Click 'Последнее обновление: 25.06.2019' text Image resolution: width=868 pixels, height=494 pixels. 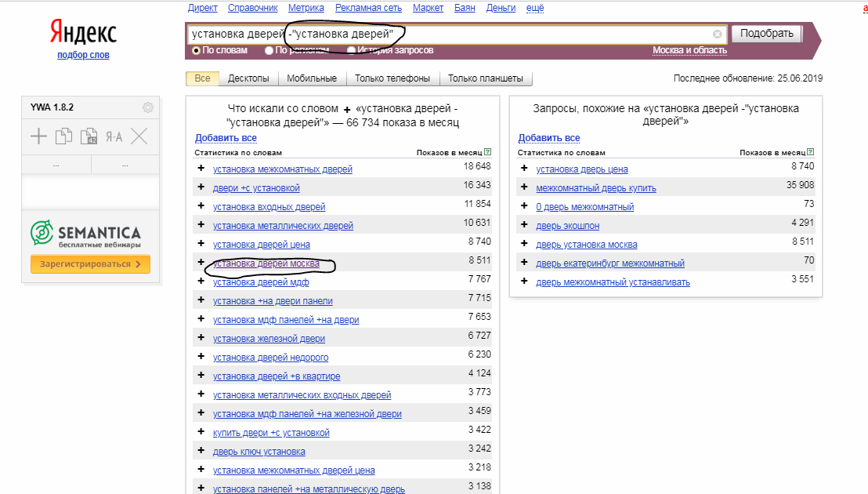pyautogui.click(x=748, y=78)
